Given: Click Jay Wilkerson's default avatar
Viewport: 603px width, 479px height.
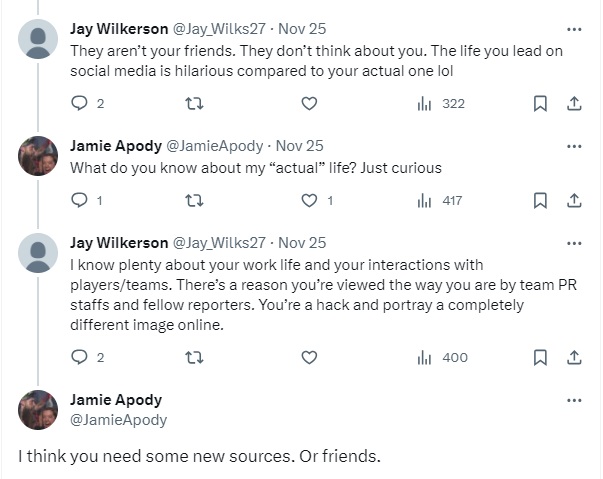Looking at the screenshot, I should (x=38, y=39).
